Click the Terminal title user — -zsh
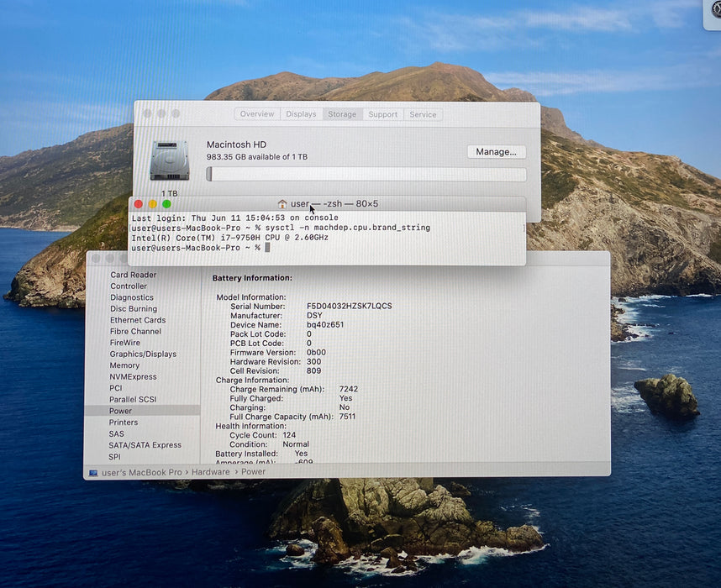Viewport: 721px width, 588px height. pyautogui.click(x=316, y=203)
